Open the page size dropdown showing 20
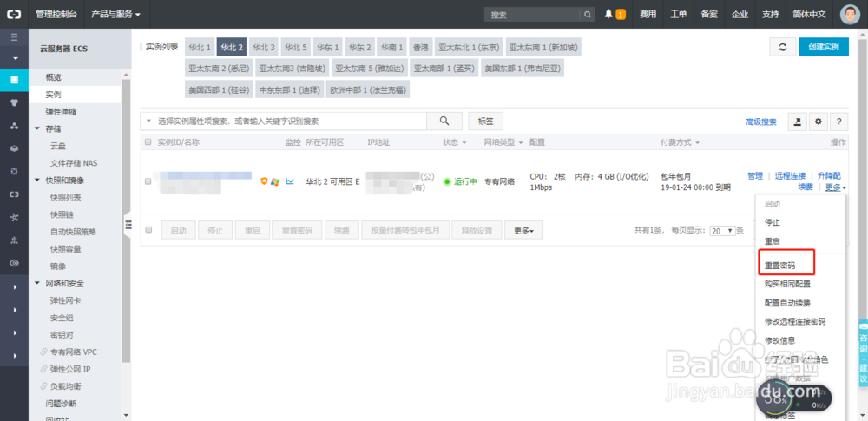Viewport: 868px width, 421px height. coord(722,230)
